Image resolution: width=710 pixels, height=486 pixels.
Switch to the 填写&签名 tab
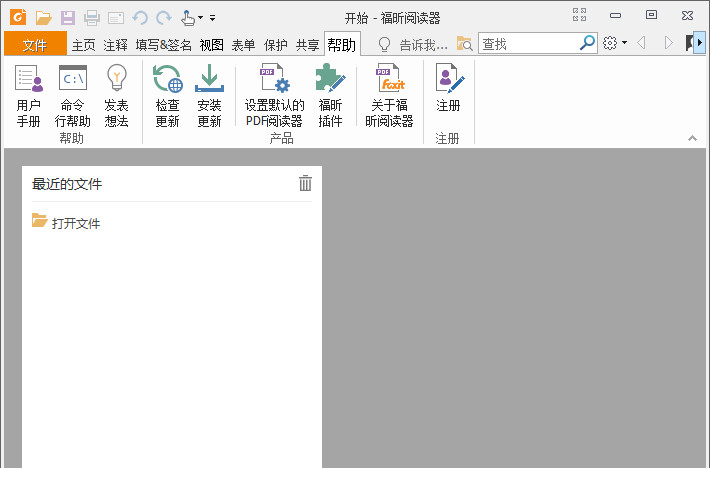click(x=163, y=45)
